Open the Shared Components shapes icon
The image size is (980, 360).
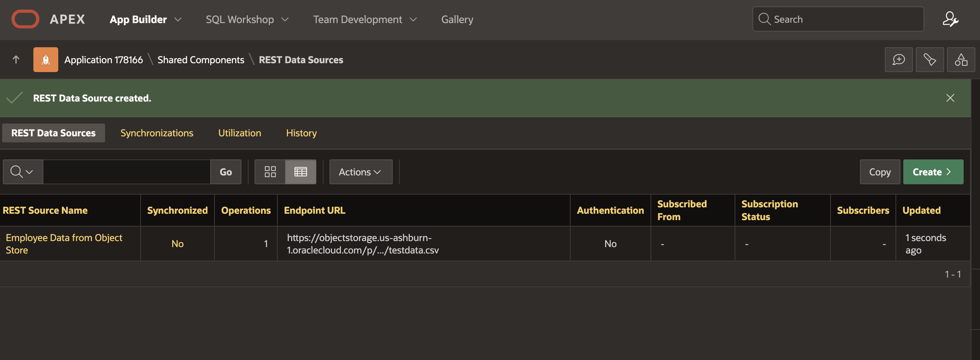(x=960, y=60)
